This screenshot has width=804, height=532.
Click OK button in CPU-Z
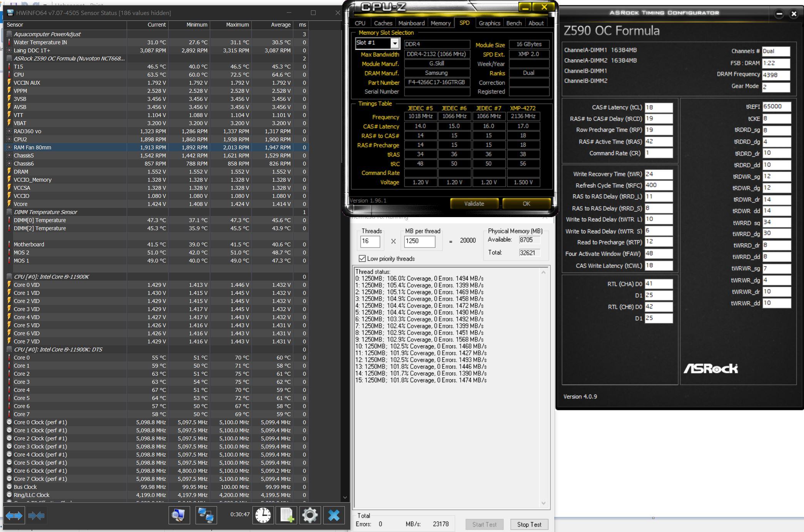pyautogui.click(x=527, y=204)
